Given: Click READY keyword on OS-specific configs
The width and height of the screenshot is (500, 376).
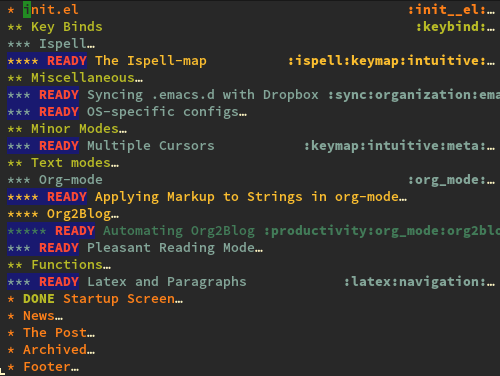Looking at the screenshot, I should (59, 112).
